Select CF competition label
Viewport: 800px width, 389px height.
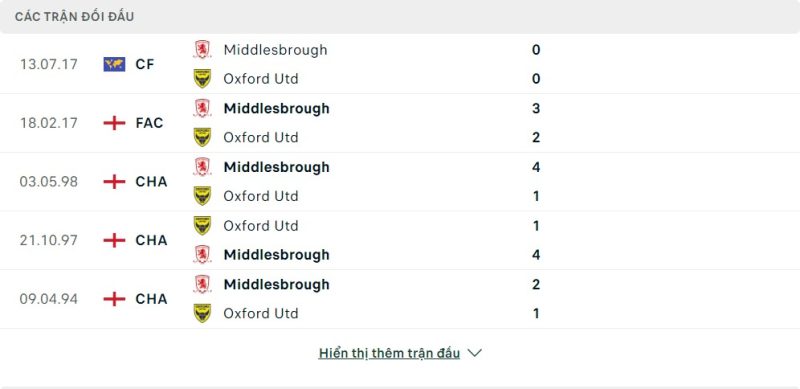145,64
